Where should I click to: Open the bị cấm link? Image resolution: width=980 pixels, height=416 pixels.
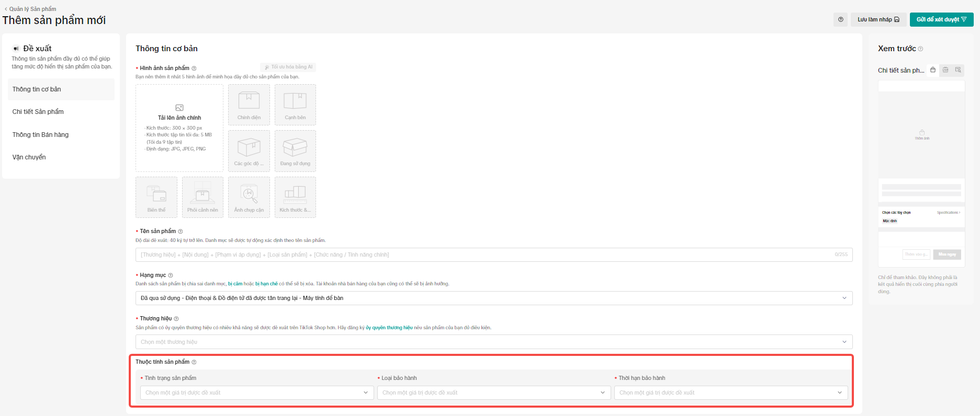[x=235, y=284]
